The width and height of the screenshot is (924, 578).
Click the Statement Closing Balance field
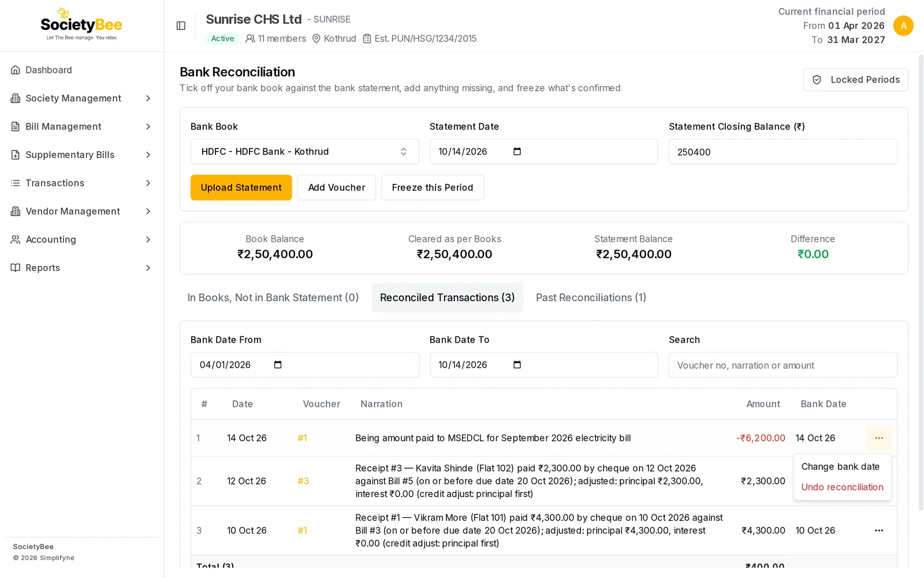click(x=783, y=151)
